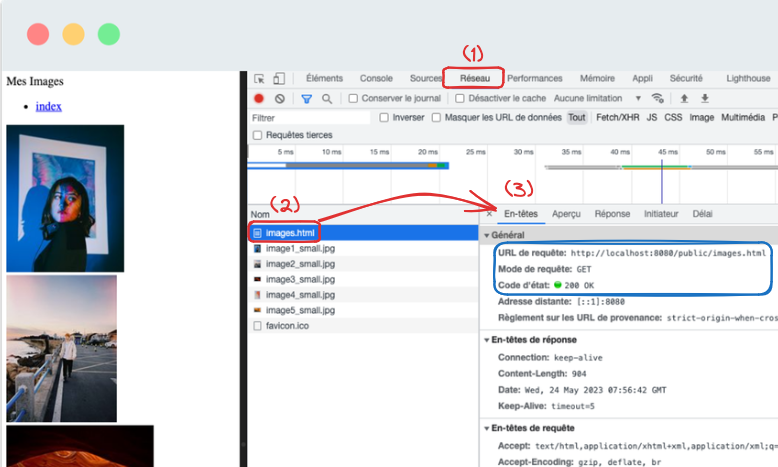Viewport: 778px width, 467px height.
Task: Clear the network log with the clear icon
Action: click(x=280, y=99)
